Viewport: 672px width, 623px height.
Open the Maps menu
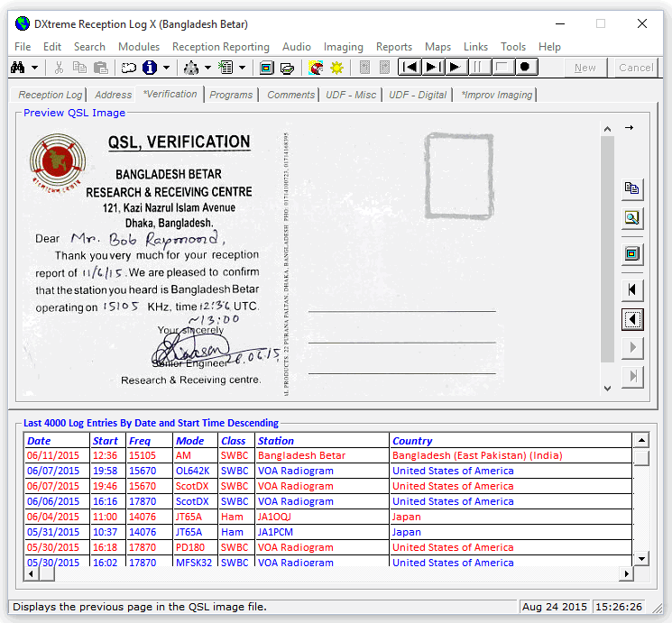click(437, 47)
